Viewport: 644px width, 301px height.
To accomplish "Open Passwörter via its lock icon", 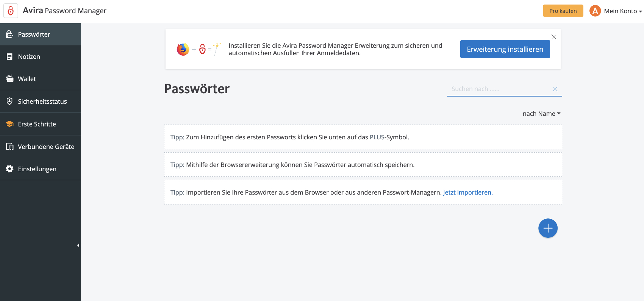I will [9, 34].
